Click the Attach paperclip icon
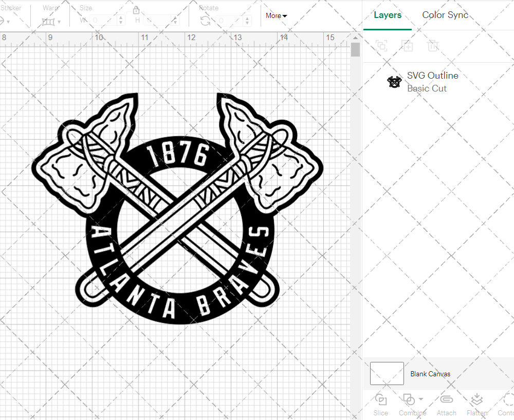 pos(447,400)
